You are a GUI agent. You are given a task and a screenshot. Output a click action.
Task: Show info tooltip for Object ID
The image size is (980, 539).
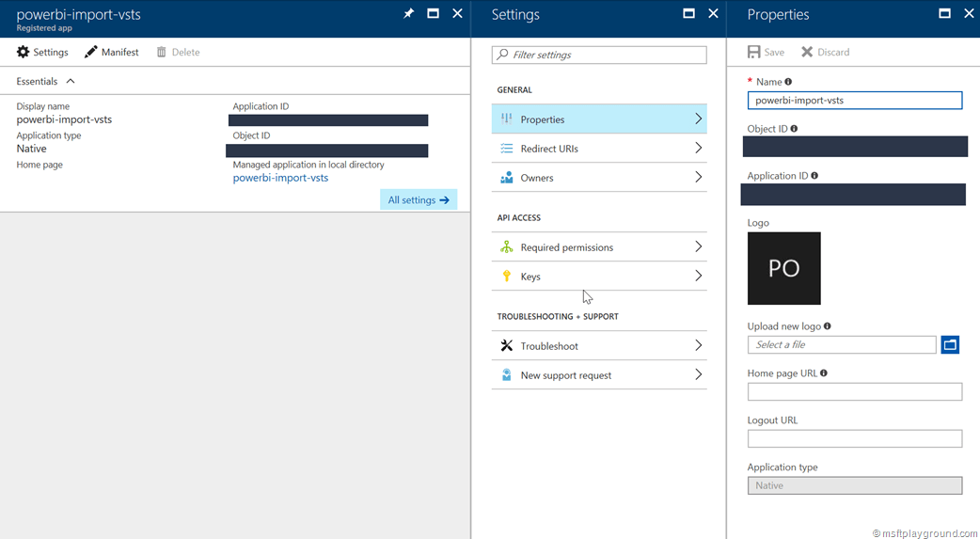794,129
